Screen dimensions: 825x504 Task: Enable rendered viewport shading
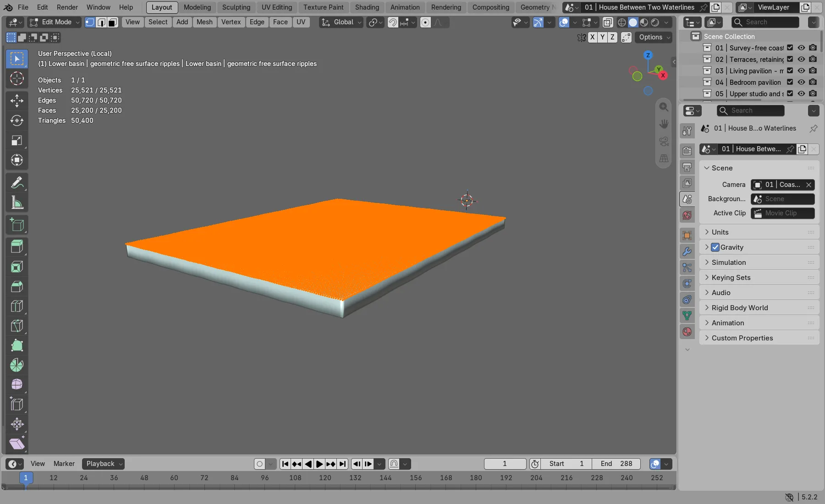point(655,22)
